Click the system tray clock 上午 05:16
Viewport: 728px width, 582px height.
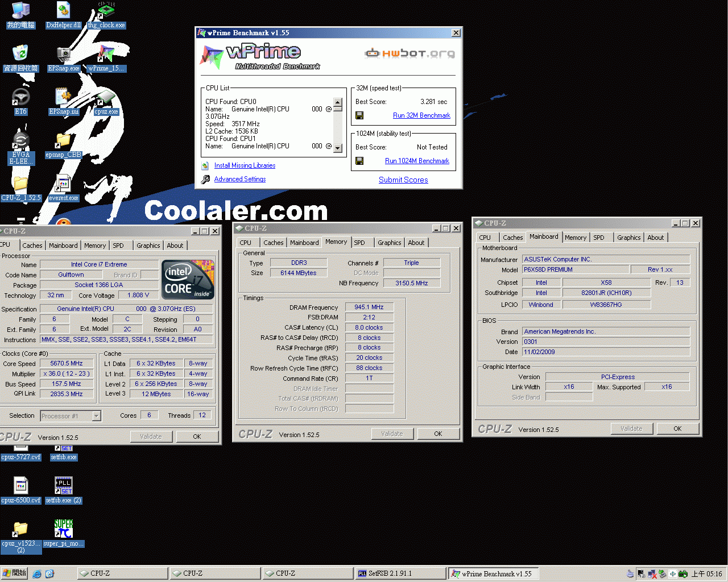click(x=707, y=574)
